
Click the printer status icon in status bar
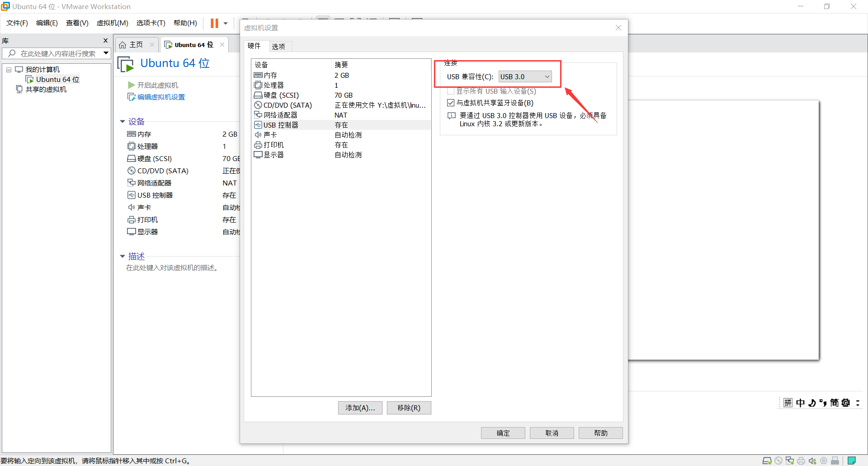pos(801,461)
